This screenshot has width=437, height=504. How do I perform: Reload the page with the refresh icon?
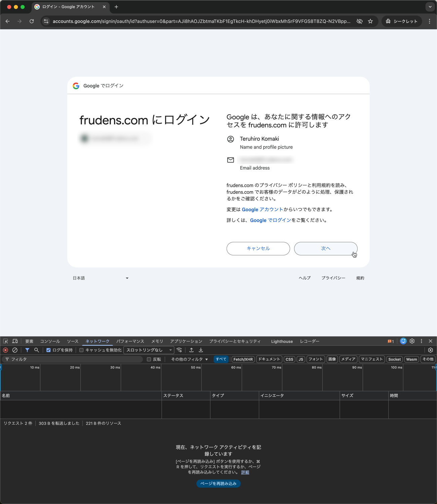click(x=32, y=21)
